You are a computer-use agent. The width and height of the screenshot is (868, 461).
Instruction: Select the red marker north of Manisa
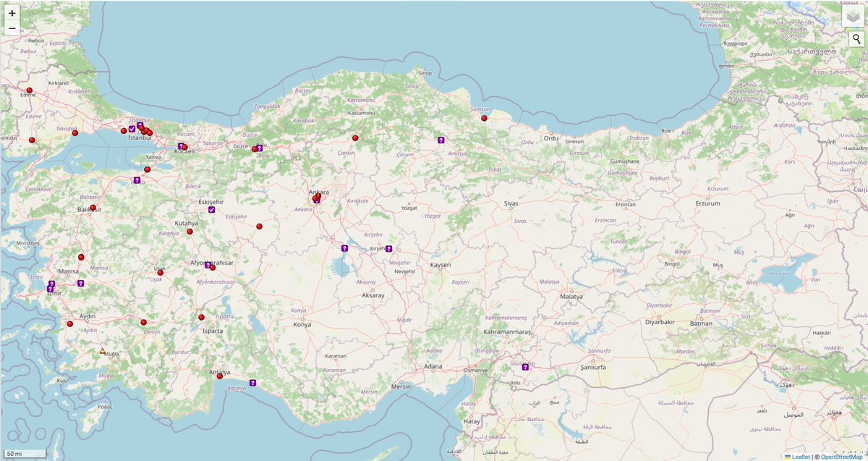81,257
